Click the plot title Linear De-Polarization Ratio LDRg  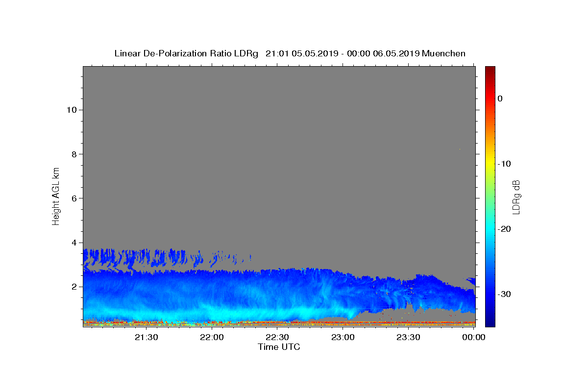point(290,53)
